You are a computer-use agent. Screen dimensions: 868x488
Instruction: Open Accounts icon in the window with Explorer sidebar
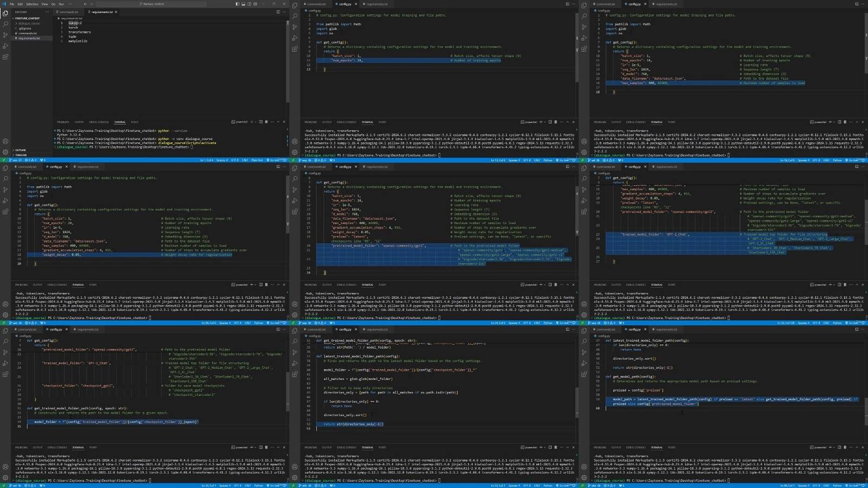pos(5,141)
